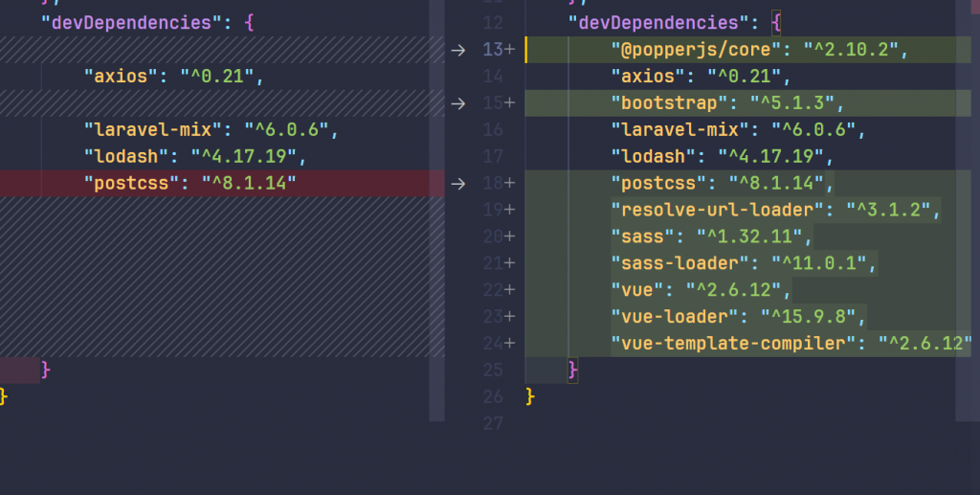The image size is (980, 495).
Task: Click closing brace on line 25 right pane
Action: click(573, 371)
